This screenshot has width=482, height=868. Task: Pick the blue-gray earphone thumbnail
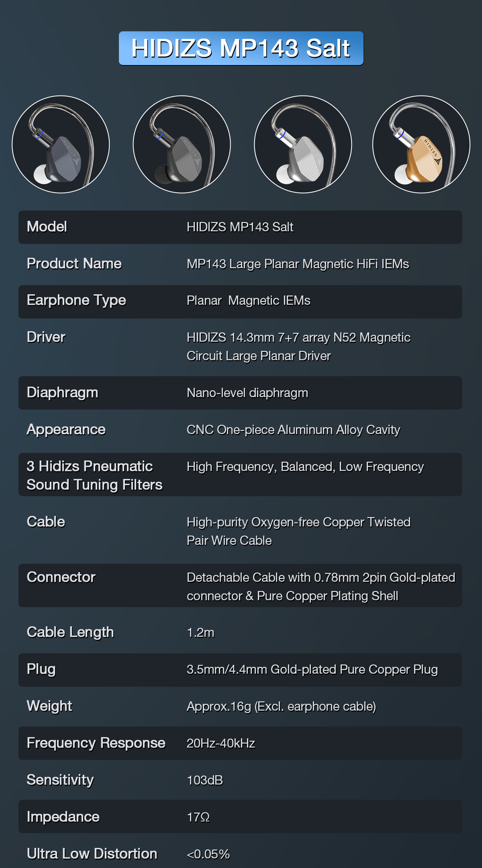(61, 145)
